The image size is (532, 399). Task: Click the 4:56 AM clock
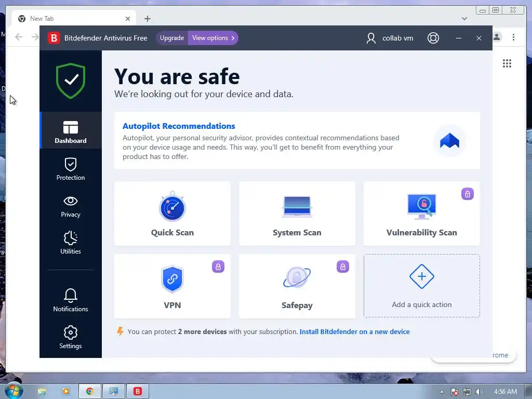[506, 392]
